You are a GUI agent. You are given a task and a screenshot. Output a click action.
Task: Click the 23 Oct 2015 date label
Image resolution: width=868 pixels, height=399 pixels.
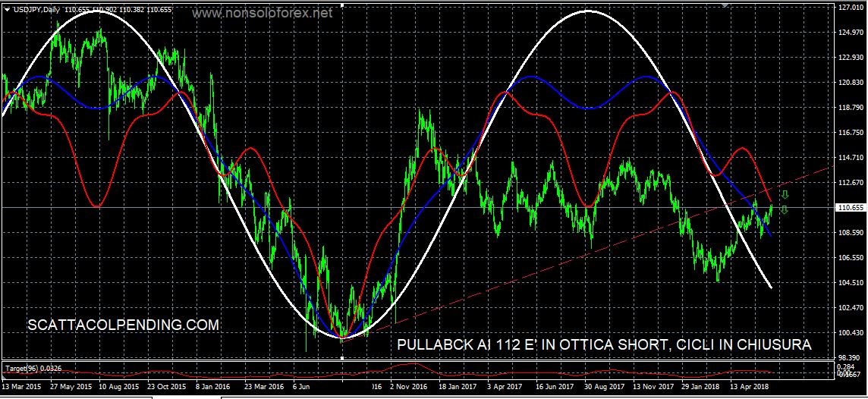pos(167,386)
